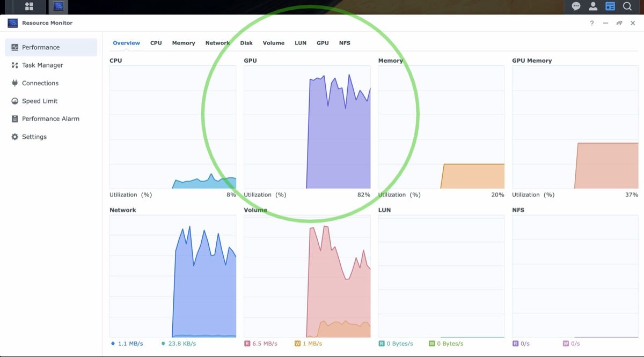
Task: Click the GPU Memory graph
Action: [x=575, y=127]
